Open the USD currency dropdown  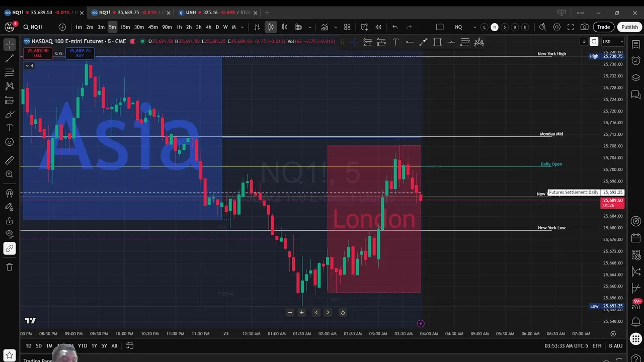tap(613, 42)
